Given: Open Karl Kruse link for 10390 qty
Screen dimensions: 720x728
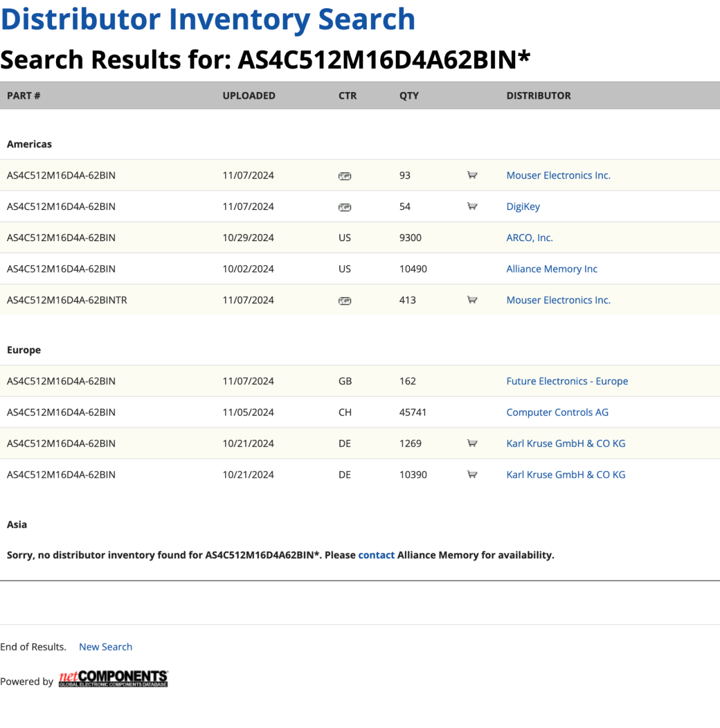Looking at the screenshot, I should pos(566,474).
